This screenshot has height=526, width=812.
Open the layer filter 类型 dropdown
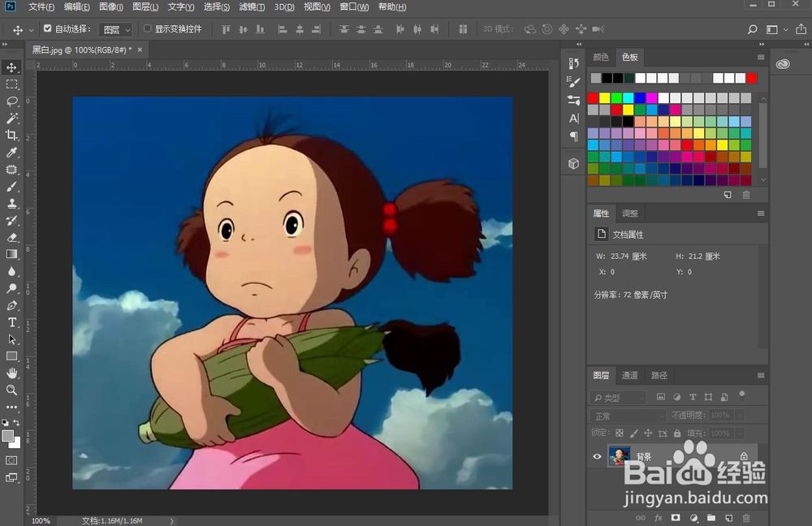(x=618, y=398)
